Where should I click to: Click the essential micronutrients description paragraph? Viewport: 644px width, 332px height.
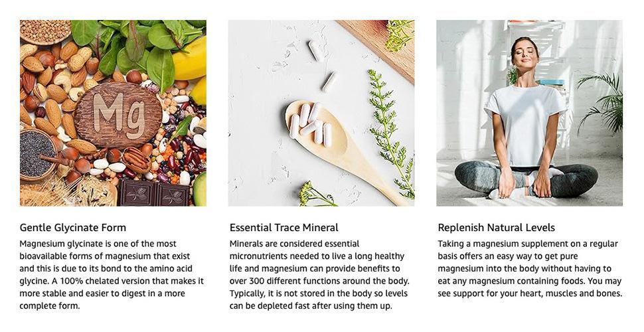(319, 275)
